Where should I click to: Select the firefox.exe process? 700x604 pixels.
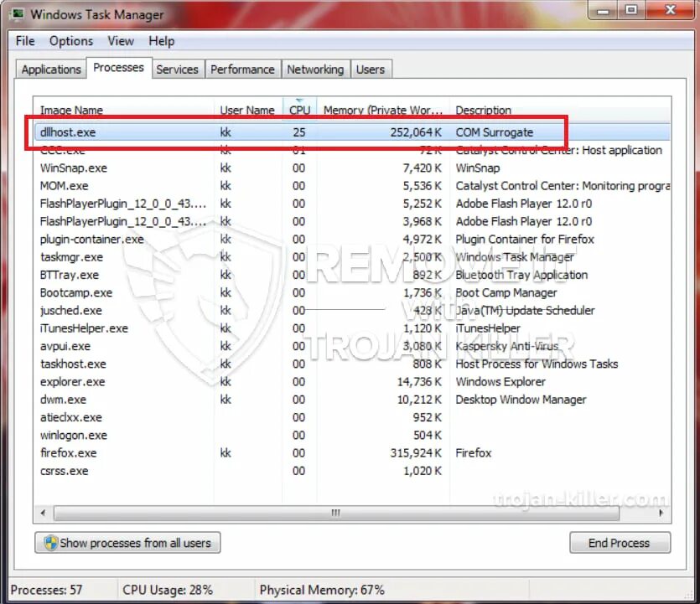pos(352,453)
